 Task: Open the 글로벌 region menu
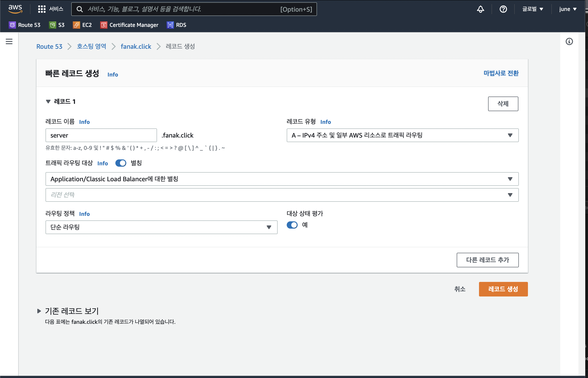pos(532,9)
